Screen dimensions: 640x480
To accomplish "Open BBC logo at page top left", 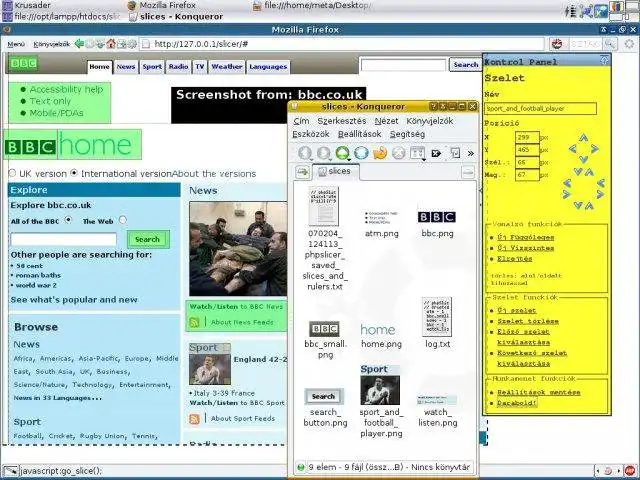I will click(23, 63).
